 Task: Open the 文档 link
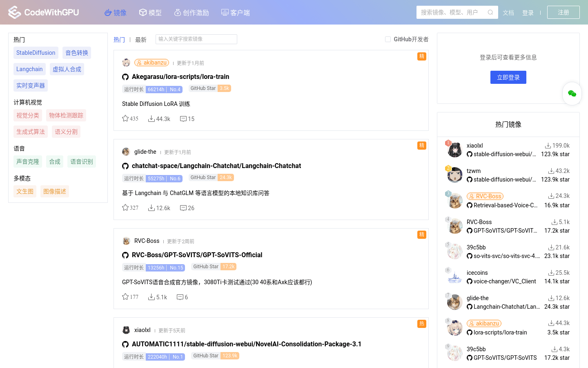click(508, 13)
